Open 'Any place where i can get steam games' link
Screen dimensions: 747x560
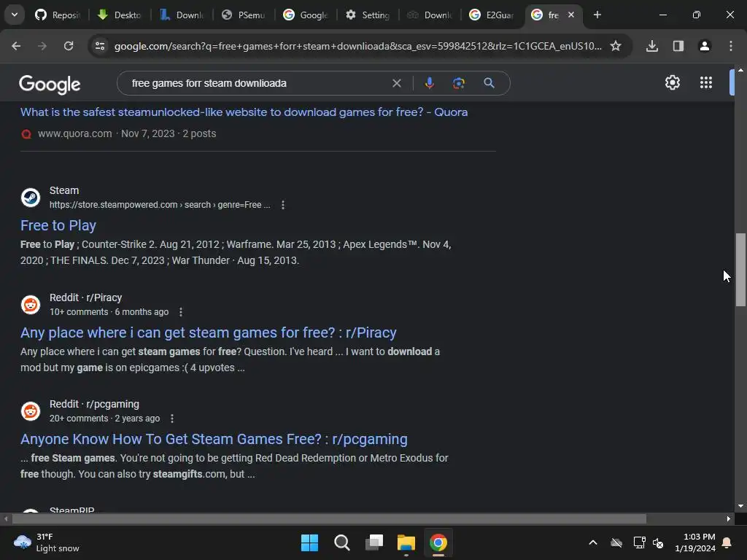coord(208,332)
